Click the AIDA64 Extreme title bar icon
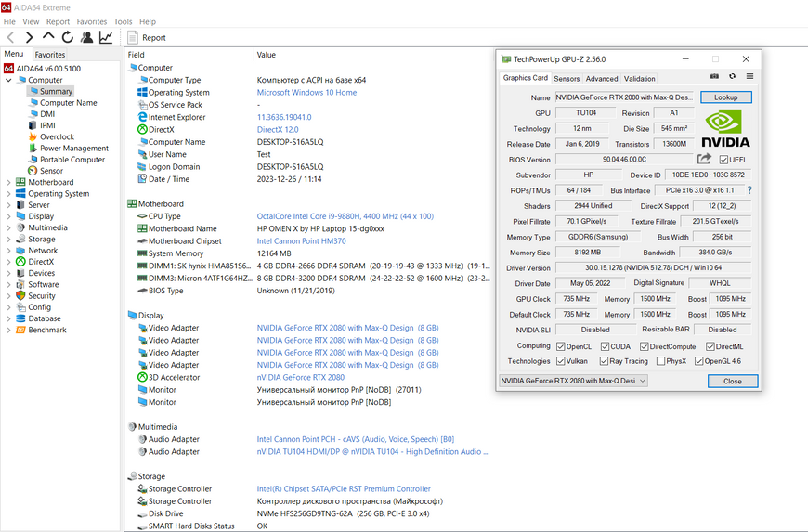This screenshot has height=532, width=808. [x=6, y=7]
